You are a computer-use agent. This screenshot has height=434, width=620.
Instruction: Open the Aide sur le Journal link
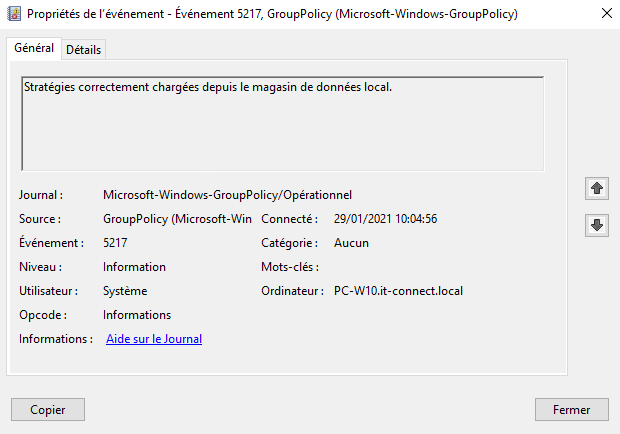[x=154, y=339]
